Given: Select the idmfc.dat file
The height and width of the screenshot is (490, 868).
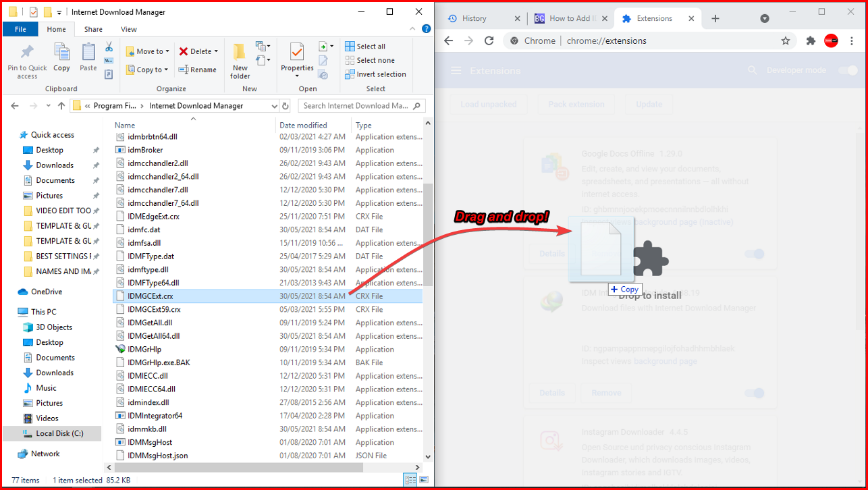Looking at the screenshot, I should click(x=144, y=229).
